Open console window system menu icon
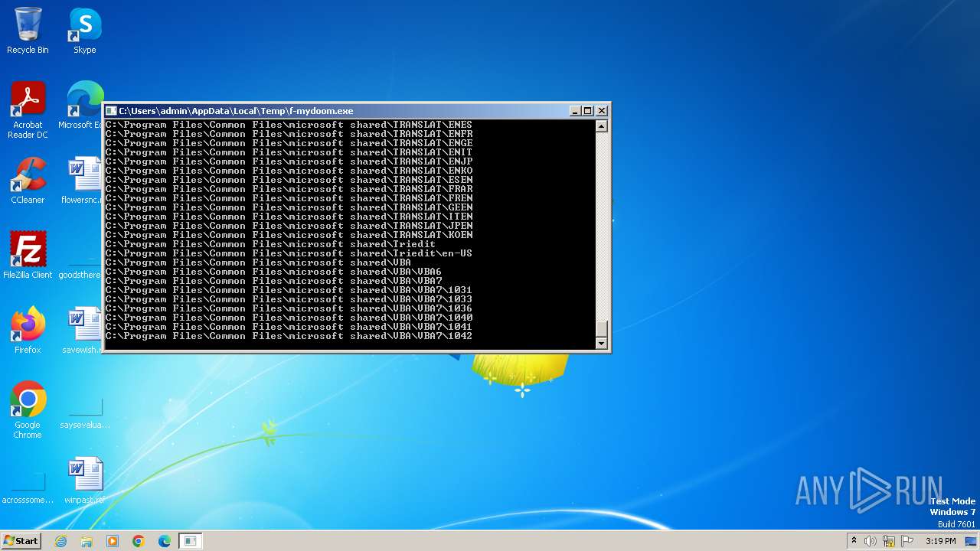Screen dimensions: 980x551 [111, 111]
